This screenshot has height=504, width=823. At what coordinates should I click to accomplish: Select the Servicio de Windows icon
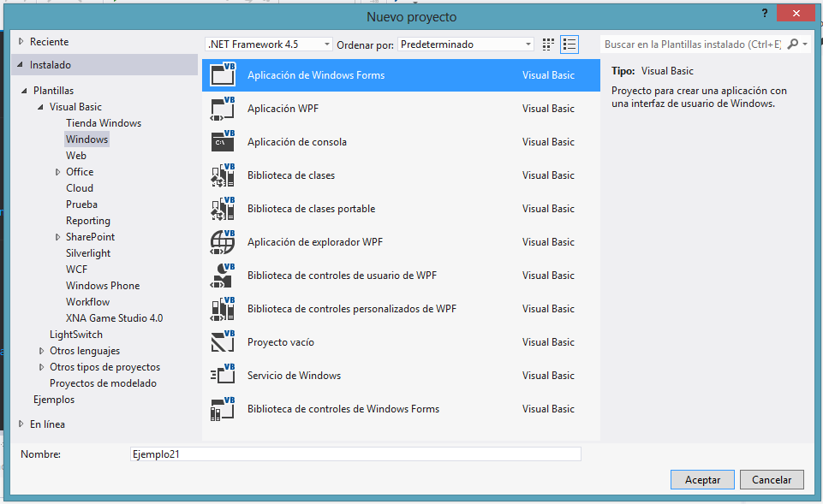click(223, 376)
